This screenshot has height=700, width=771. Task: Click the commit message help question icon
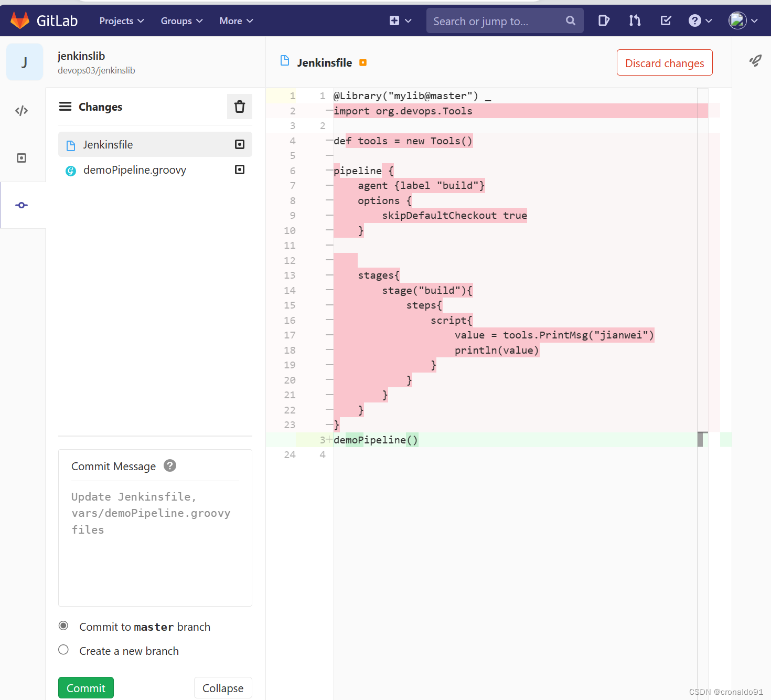170,465
